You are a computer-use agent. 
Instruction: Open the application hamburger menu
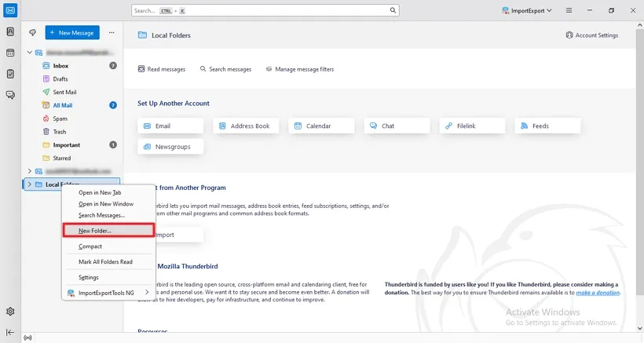[569, 10]
